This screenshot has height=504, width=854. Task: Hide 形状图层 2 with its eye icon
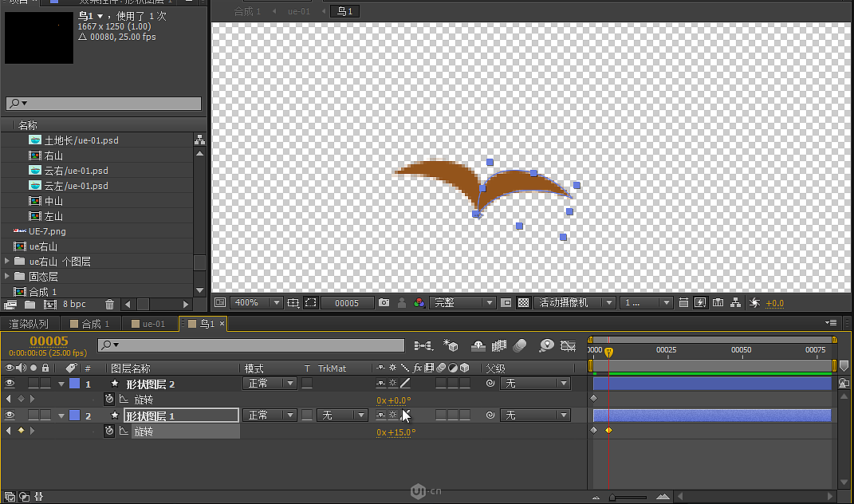pos(10,384)
